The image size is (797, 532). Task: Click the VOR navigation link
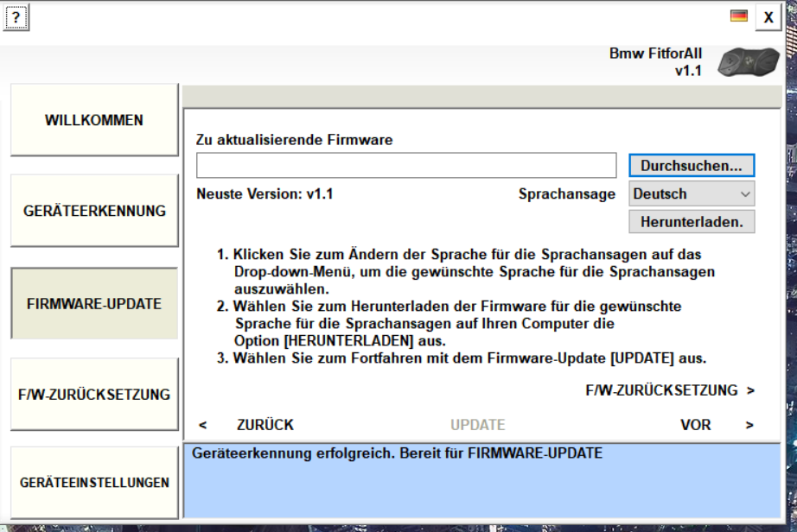click(x=695, y=425)
